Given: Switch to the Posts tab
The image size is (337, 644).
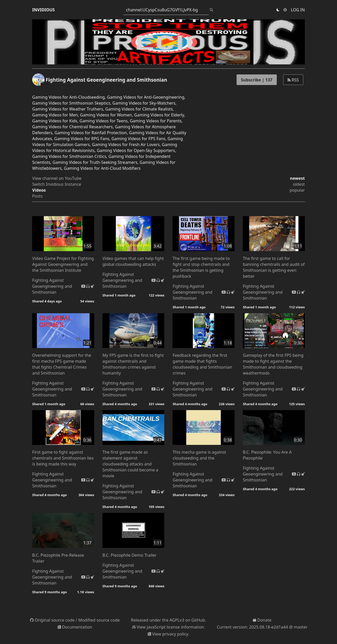Looking at the screenshot, I should click(x=37, y=196).
